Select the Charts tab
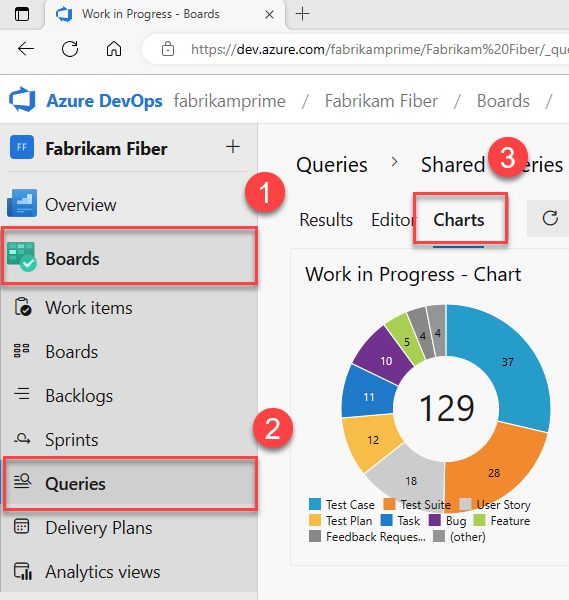The height and width of the screenshot is (600, 569). (459, 220)
